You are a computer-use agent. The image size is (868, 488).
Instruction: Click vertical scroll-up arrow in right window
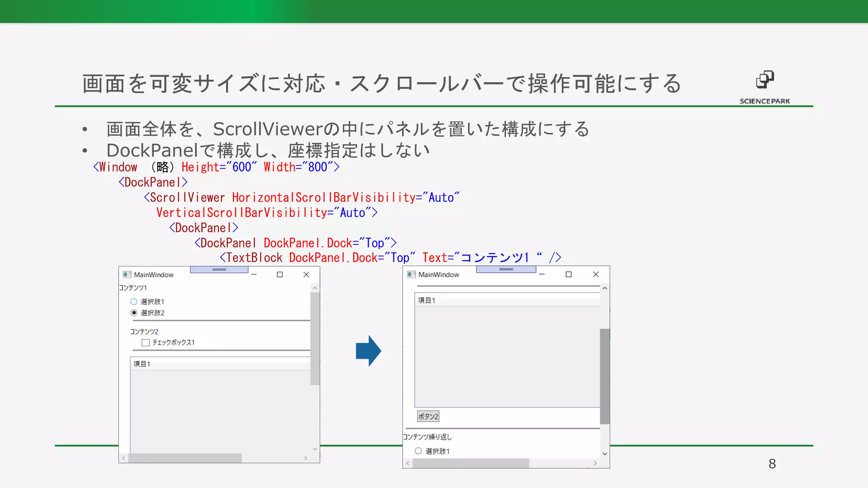pos(605,288)
